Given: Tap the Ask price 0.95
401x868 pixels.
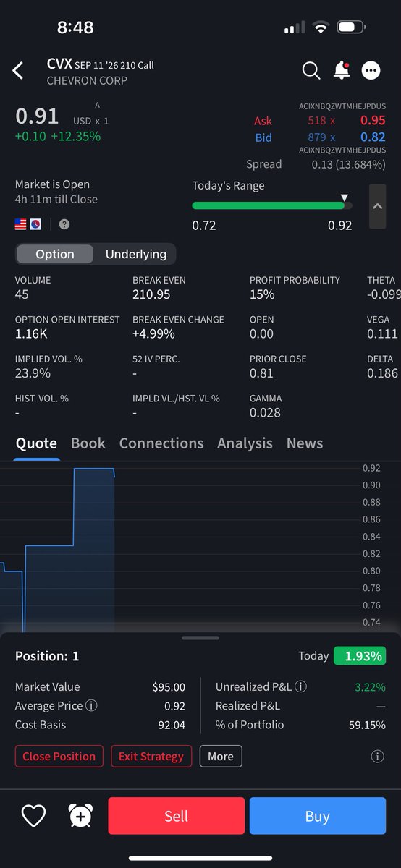Looking at the screenshot, I should (373, 121).
